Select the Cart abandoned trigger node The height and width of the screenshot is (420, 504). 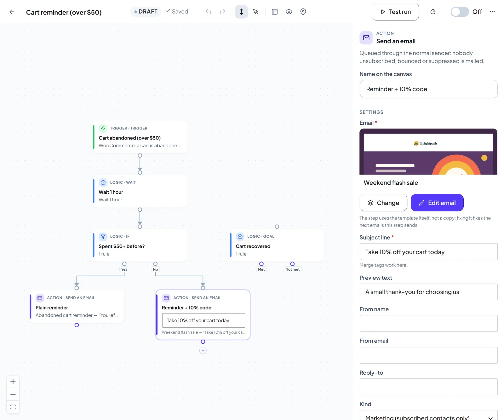140,137
